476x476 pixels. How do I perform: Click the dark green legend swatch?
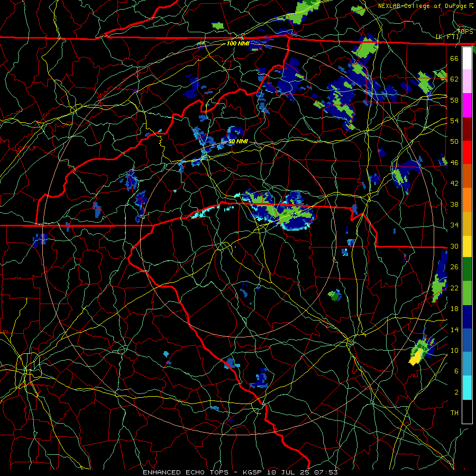pos(467,269)
